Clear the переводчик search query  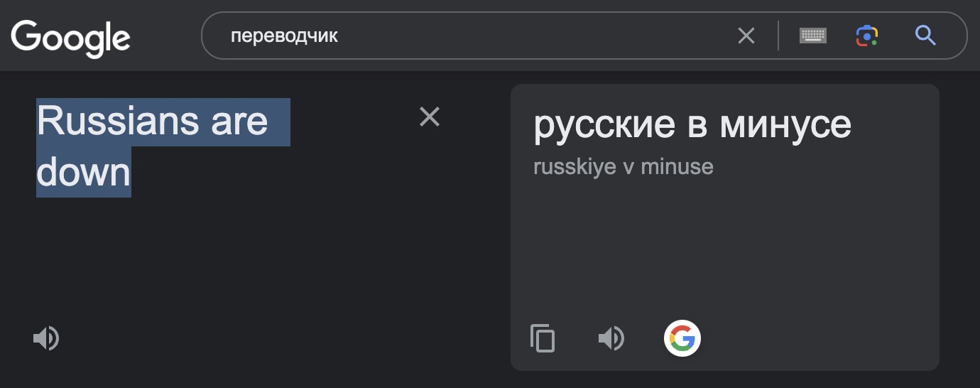[x=746, y=36]
